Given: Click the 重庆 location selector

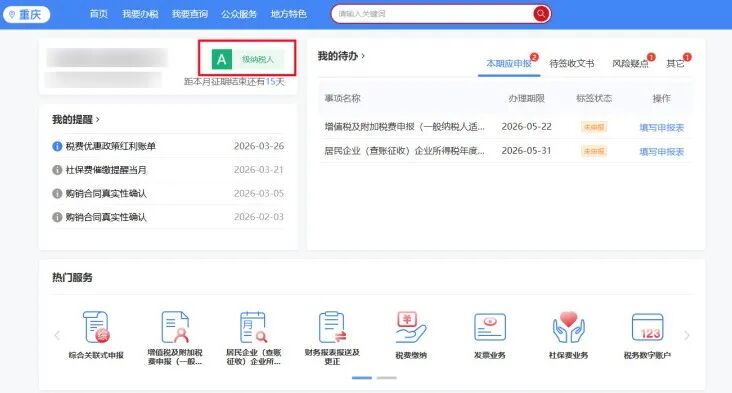Looking at the screenshot, I should 26,14.
